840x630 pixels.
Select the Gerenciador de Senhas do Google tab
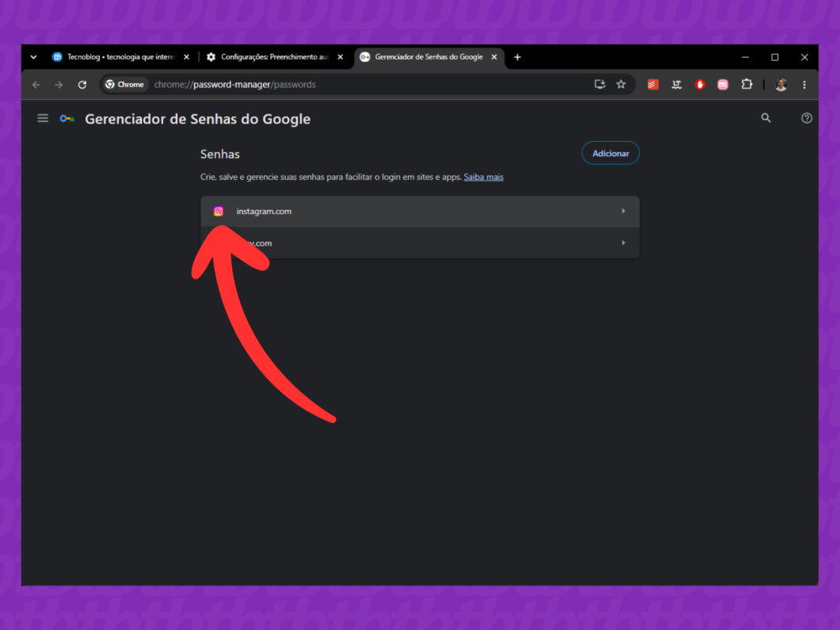(429, 57)
